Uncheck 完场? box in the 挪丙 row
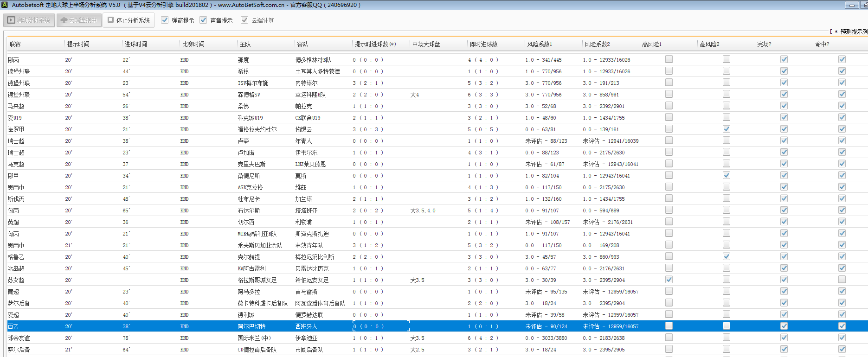The image size is (868, 357). coord(784,59)
